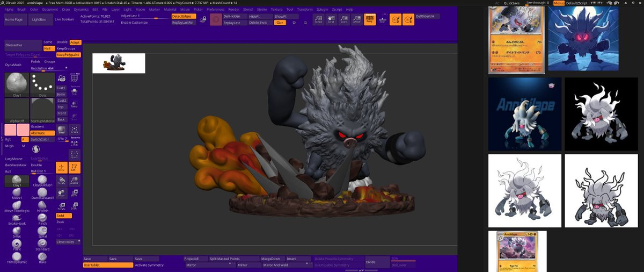644x272 pixels.
Task: Toggle Adapt in ZRemesher settings
Action: click(75, 42)
